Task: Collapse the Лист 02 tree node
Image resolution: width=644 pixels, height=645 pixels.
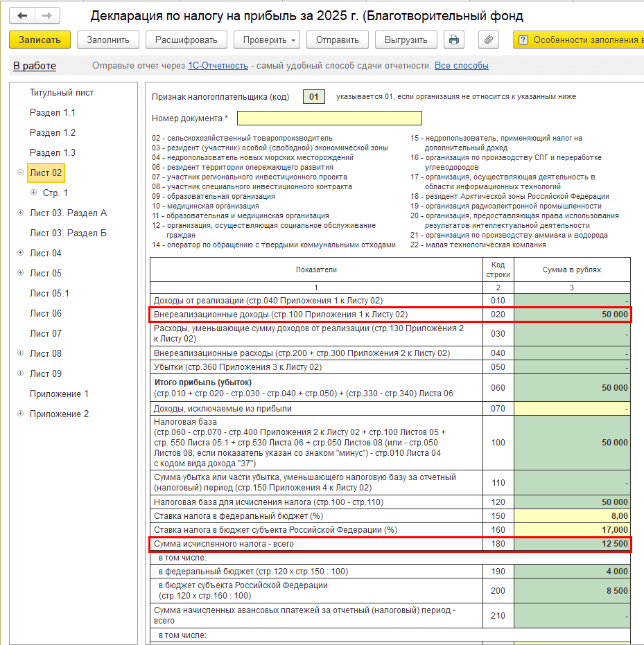Action: pos(20,173)
